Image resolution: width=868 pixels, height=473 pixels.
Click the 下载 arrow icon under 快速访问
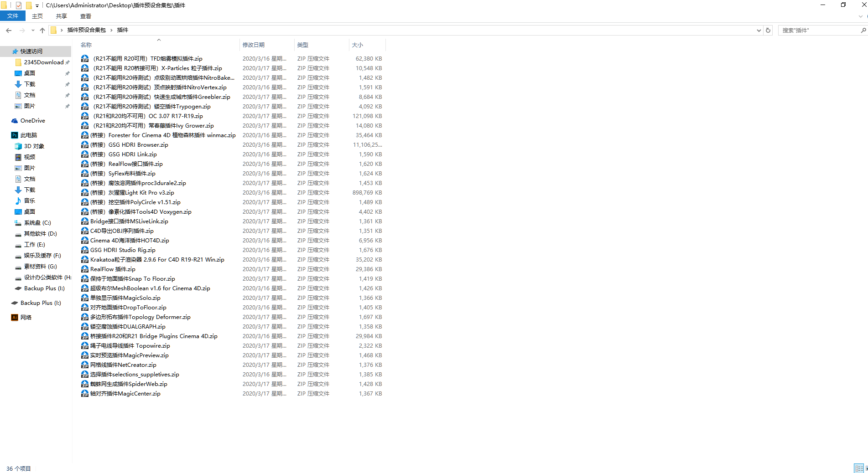click(x=18, y=84)
